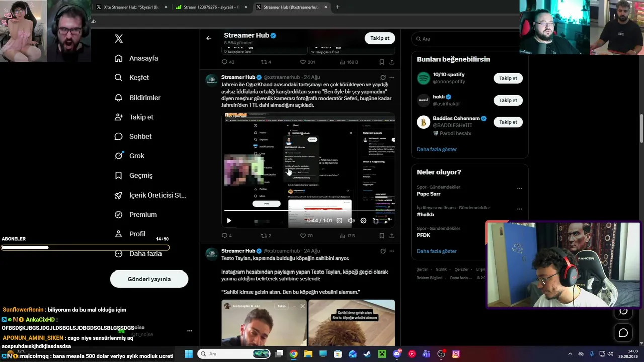Open Premium from the sidebar
The image size is (644, 362).
pos(136,215)
